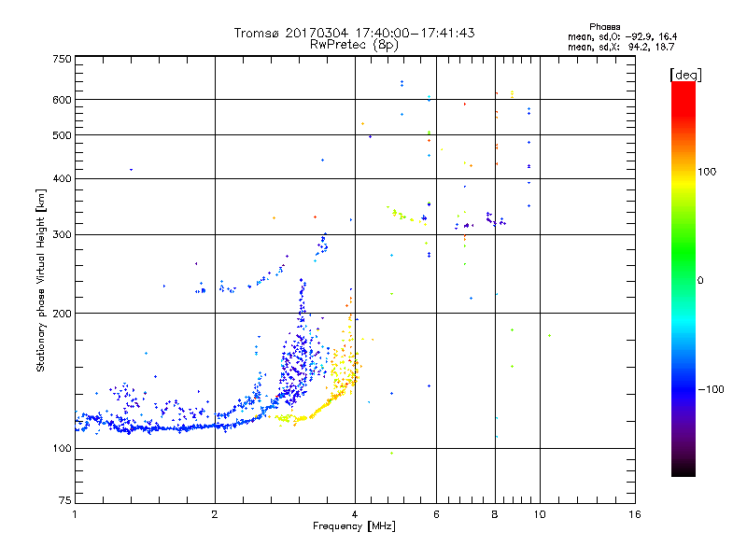The height and width of the screenshot is (560, 747).
Task: Click the "750" height tick label
Action: point(62,59)
